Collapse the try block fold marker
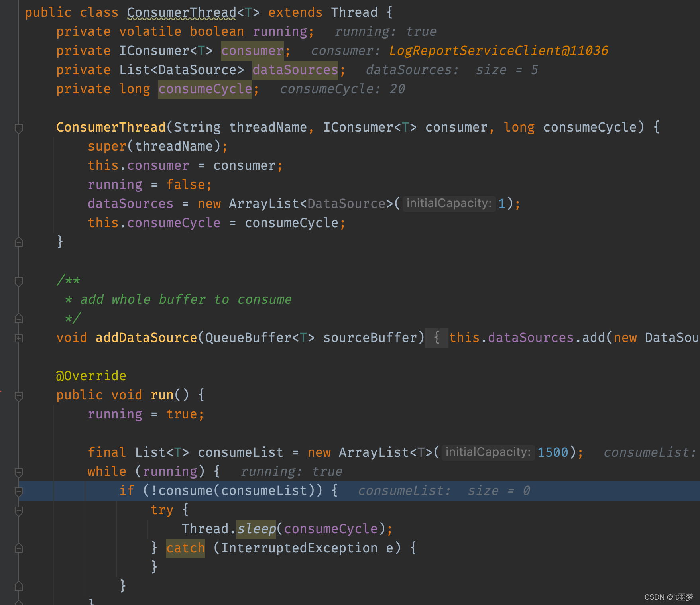 pos(18,511)
